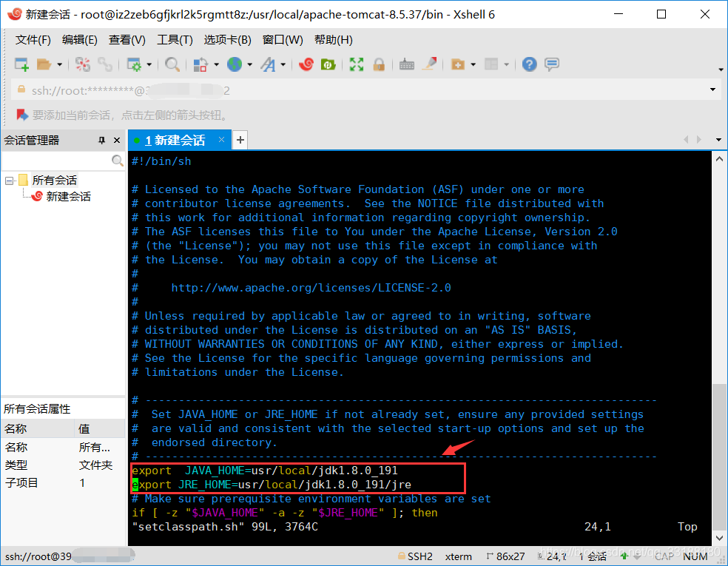Click the color scheme toolbar icon
The height and width of the screenshot is (566, 728).
pyautogui.click(x=200, y=64)
